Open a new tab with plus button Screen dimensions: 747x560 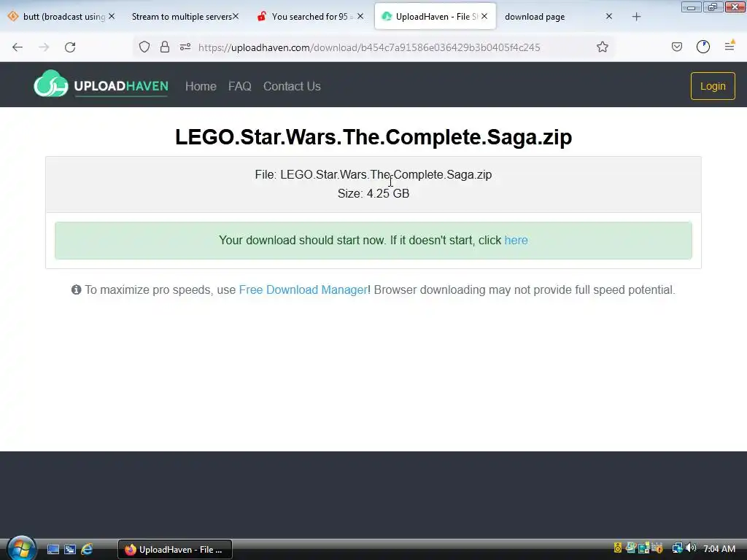[x=636, y=17]
